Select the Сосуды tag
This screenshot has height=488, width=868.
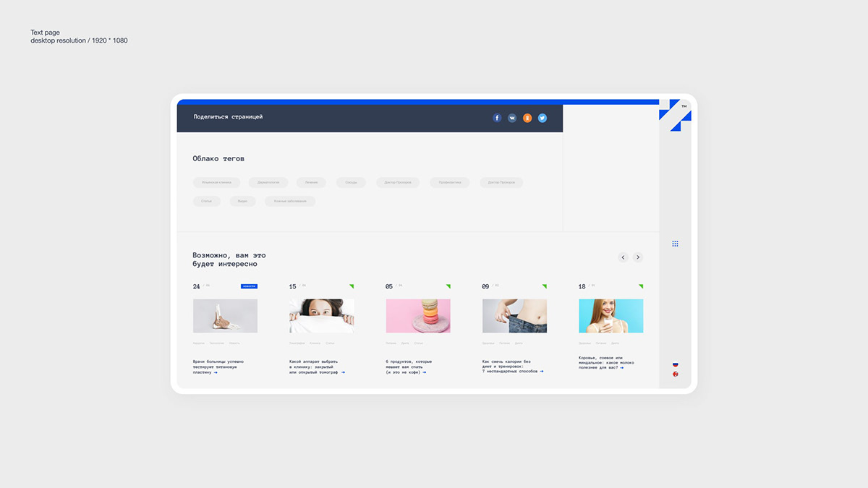[351, 183]
